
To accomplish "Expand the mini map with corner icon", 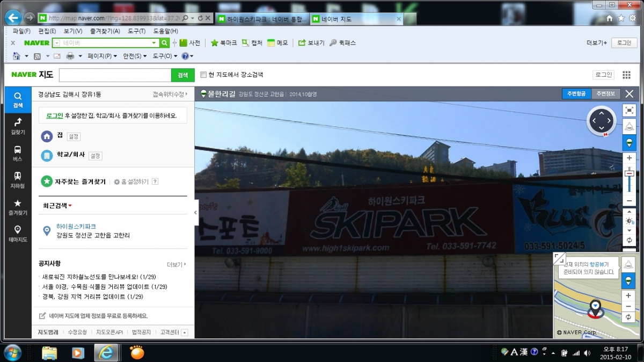I will (x=559, y=258).
